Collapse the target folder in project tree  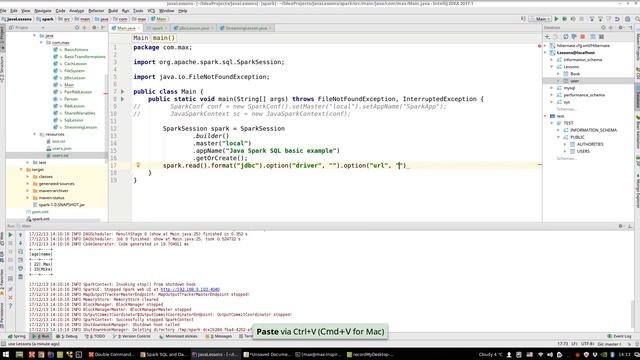coord(21,169)
